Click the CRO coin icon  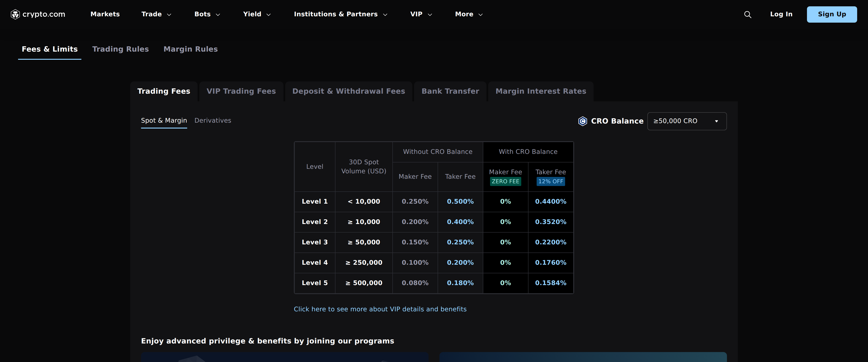pos(583,121)
